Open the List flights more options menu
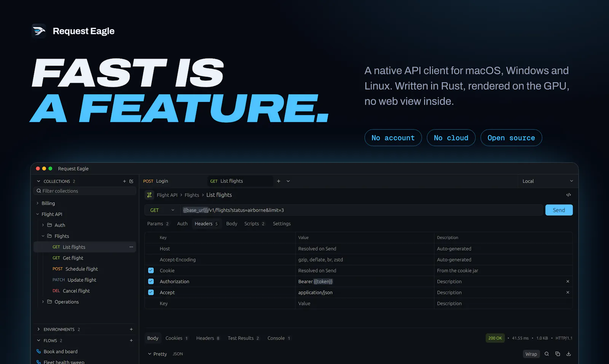 coord(131,247)
